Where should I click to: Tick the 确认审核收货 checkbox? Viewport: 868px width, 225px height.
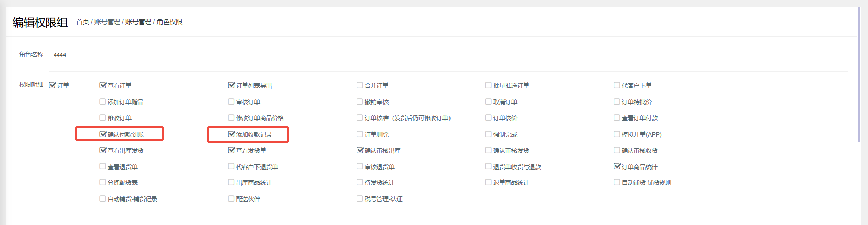617,150
